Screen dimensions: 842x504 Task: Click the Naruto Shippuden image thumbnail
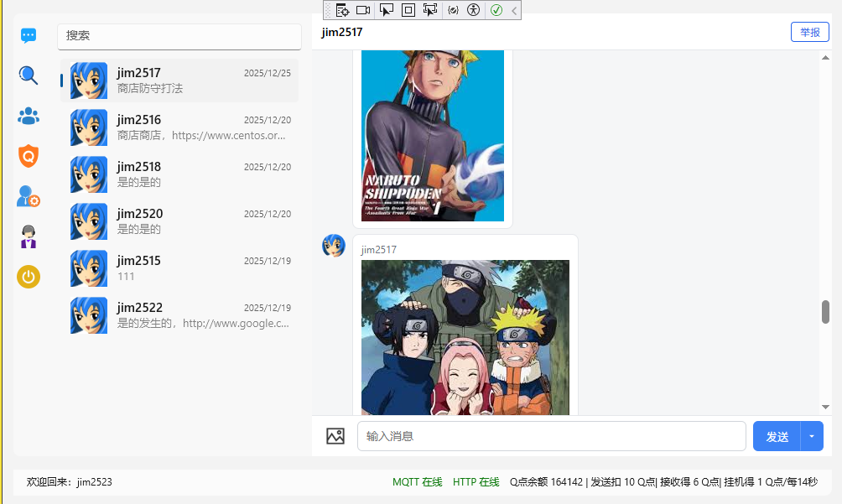[433, 134]
